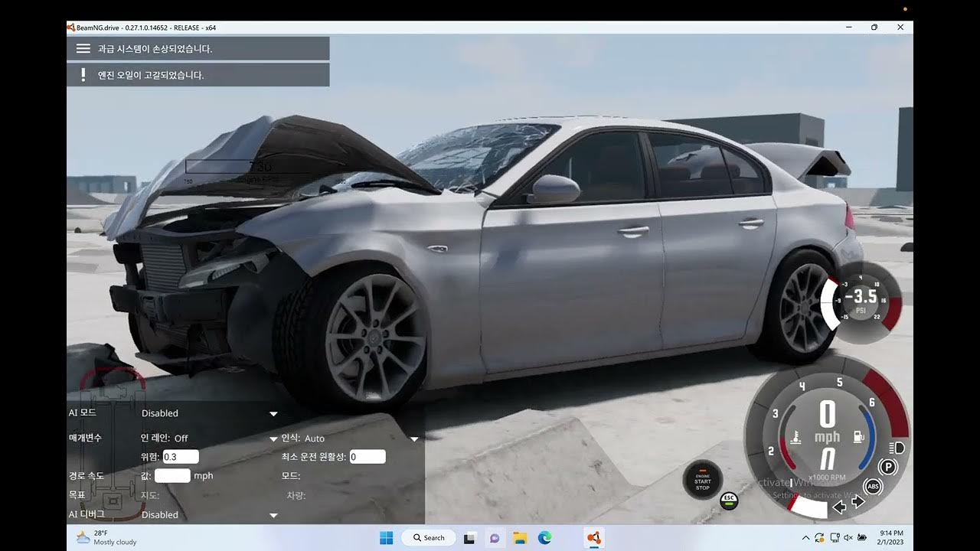The height and width of the screenshot is (551, 980).
Task: Click the 위험 input field showing 0.3
Action: coord(181,457)
